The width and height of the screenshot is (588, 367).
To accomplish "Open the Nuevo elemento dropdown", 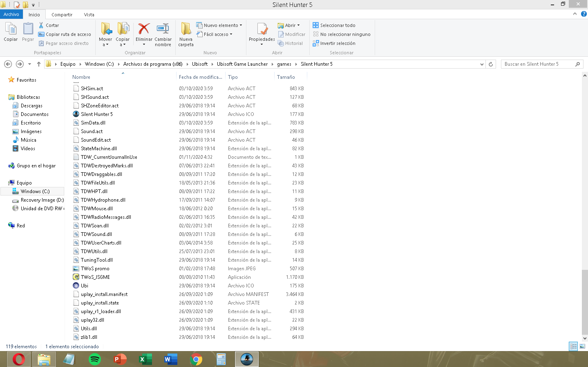I will point(219,25).
